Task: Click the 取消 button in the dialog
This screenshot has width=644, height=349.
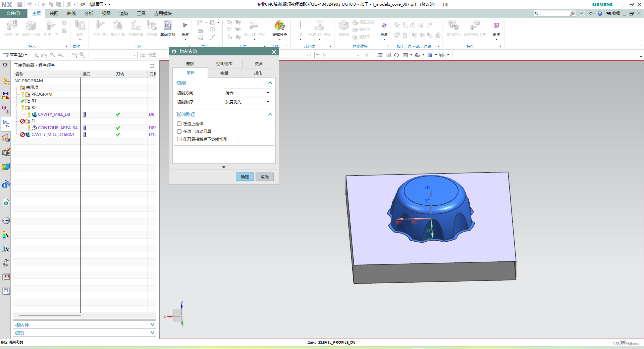Action: pos(265,177)
